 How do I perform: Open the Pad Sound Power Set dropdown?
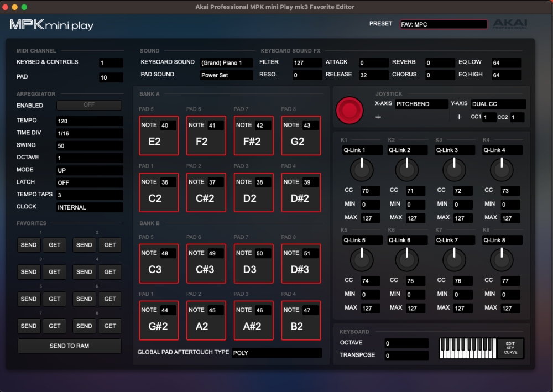click(x=226, y=75)
